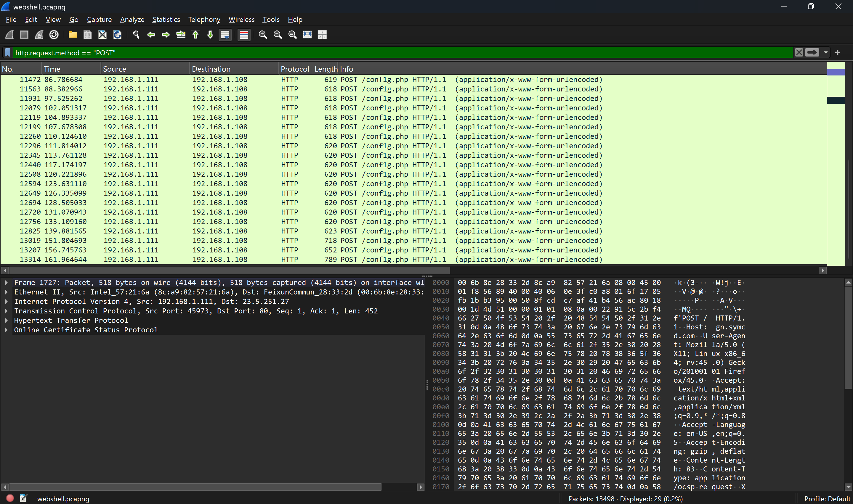The image size is (853, 504).
Task: Expand the Hypertext Transfer Protocol node
Action: pos(7,320)
